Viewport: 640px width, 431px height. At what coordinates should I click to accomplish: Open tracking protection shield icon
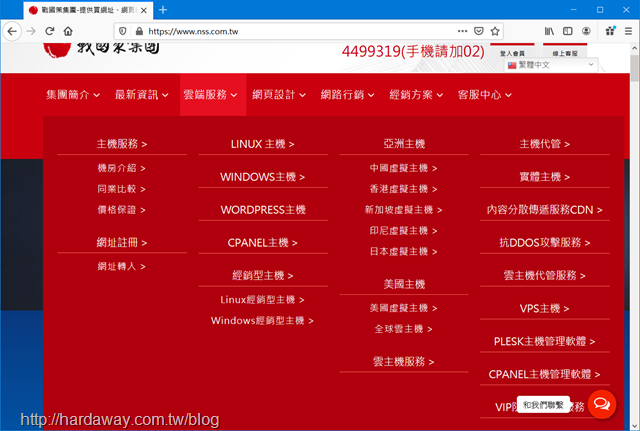click(x=122, y=31)
